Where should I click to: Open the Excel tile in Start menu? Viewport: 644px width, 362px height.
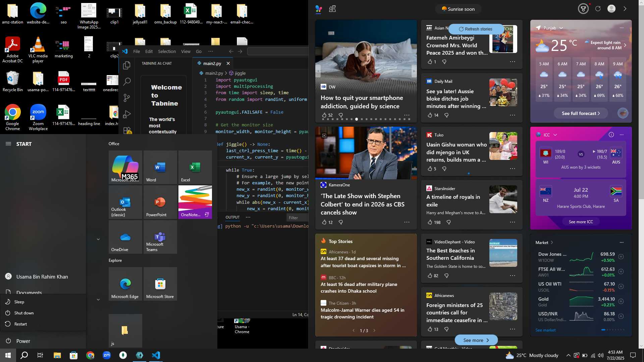click(x=195, y=167)
